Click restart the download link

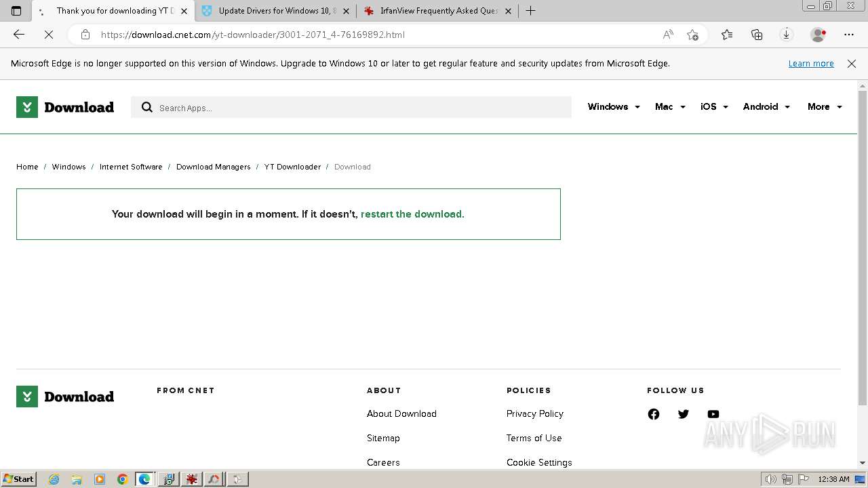coord(412,214)
